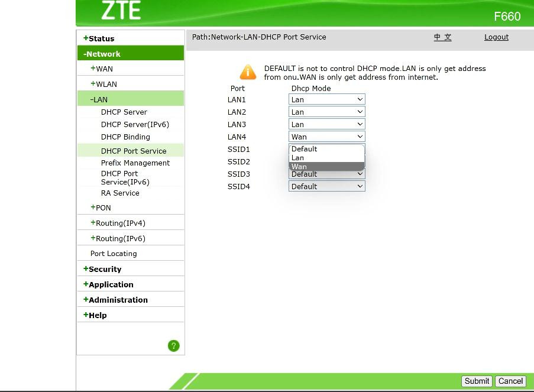Open RA Service page
This screenshot has height=392, width=534.
pos(120,193)
